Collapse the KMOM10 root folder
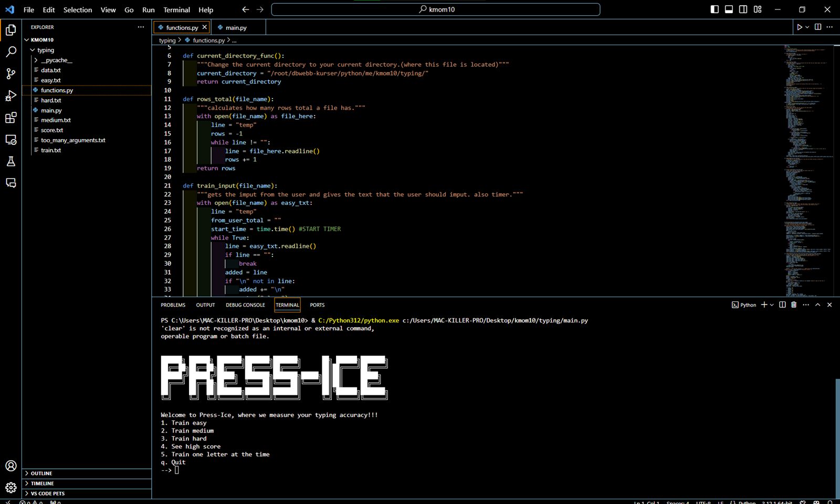Image resolution: width=840 pixels, height=504 pixels. [26, 40]
